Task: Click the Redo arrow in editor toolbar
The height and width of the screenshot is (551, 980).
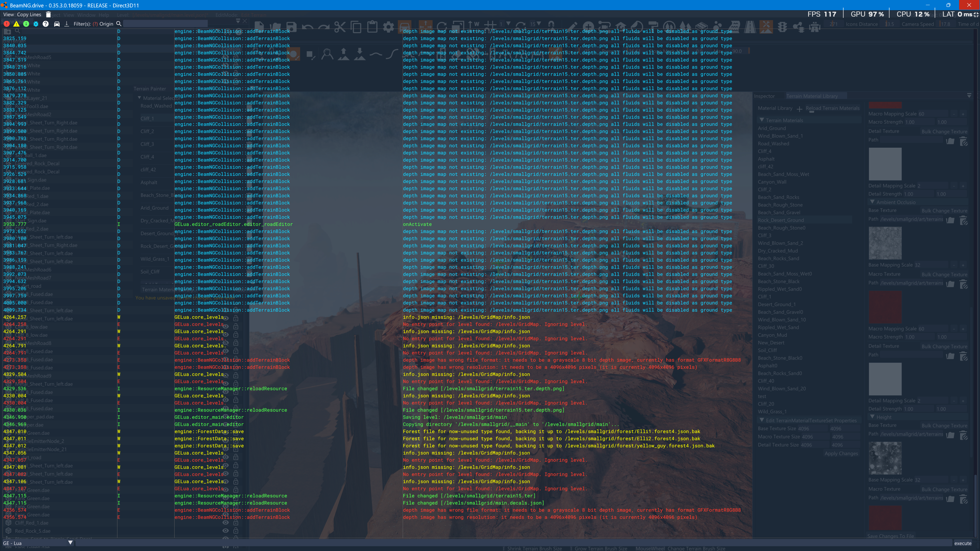Action: (x=323, y=27)
